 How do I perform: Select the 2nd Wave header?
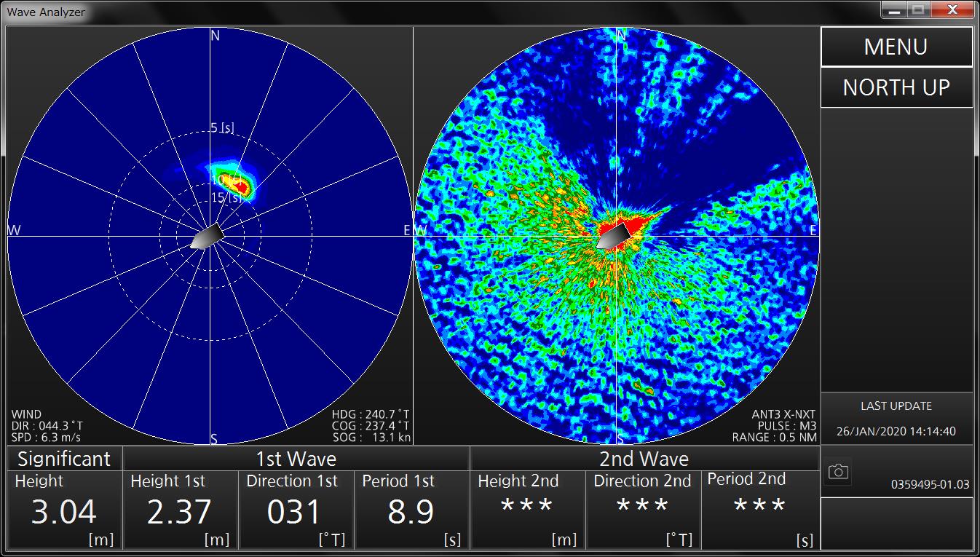coord(644,459)
